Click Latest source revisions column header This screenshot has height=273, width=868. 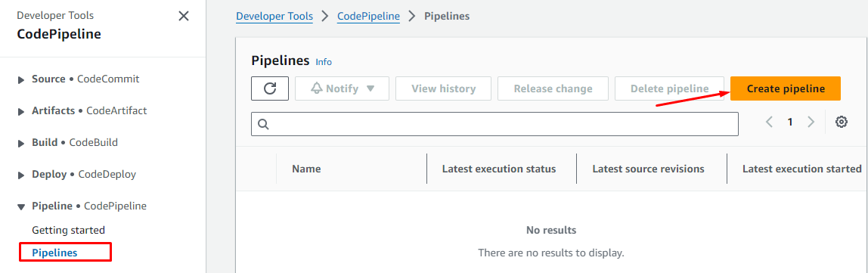tap(648, 169)
